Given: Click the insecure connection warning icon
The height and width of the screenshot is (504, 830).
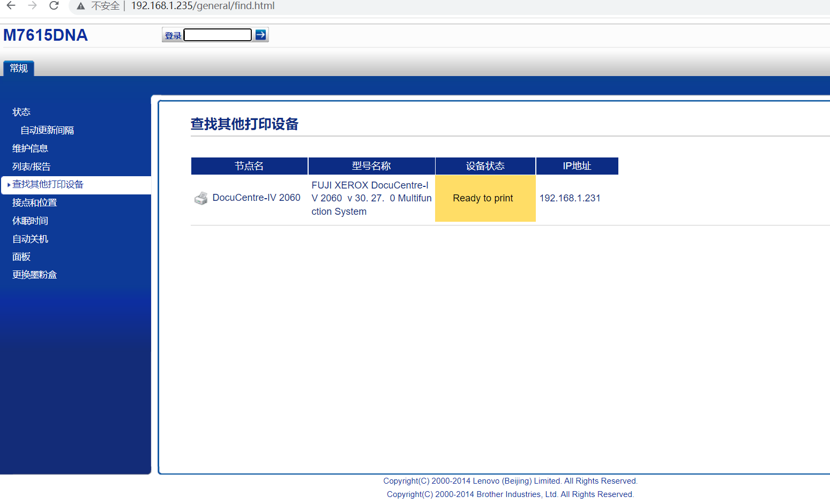Looking at the screenshot, I should 81,6.
